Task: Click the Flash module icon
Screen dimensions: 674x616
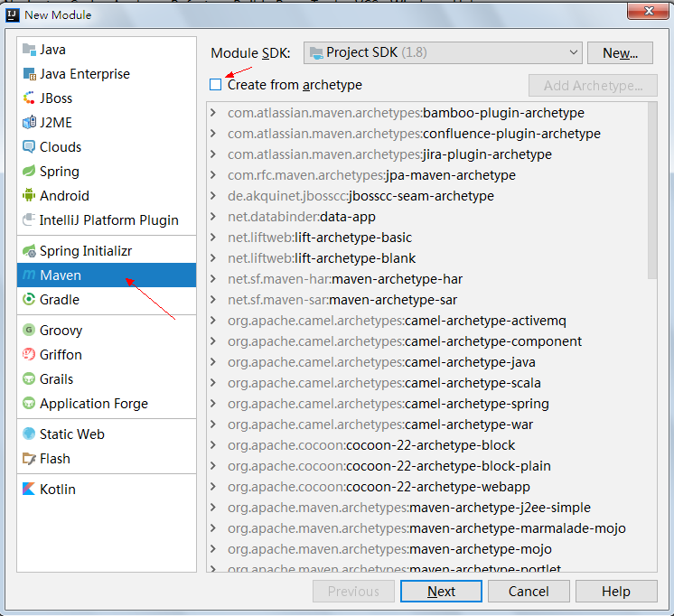Action: pyautogui.click(x=29, y=459)
